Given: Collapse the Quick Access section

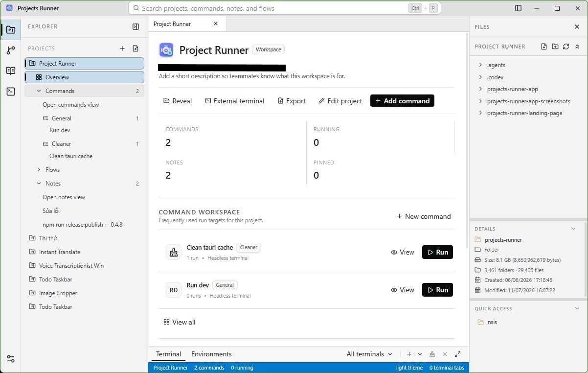Looking at the screenshot, I should pyautogui.click(x=577, y=309).
